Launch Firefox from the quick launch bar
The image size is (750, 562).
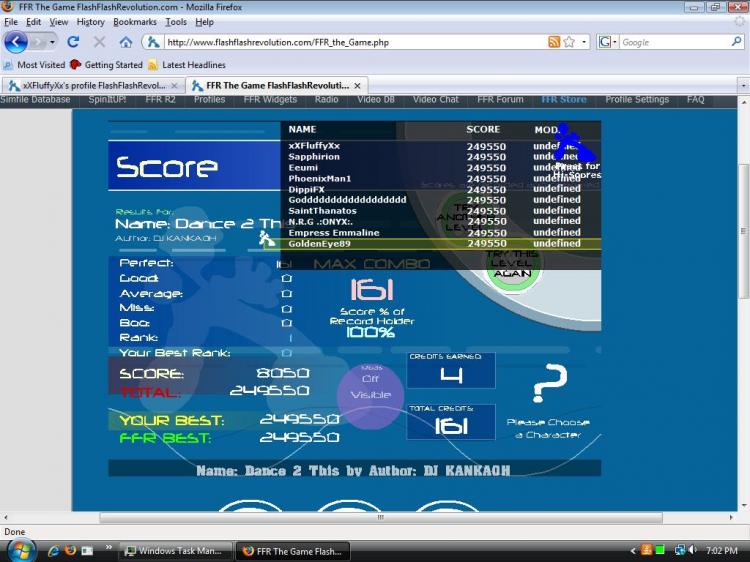coord(71,551)
